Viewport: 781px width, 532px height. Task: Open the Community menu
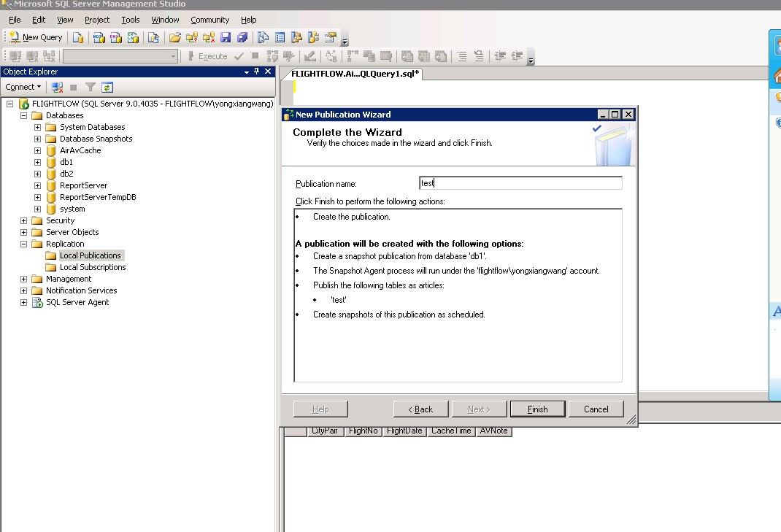[x=209, y=20]
